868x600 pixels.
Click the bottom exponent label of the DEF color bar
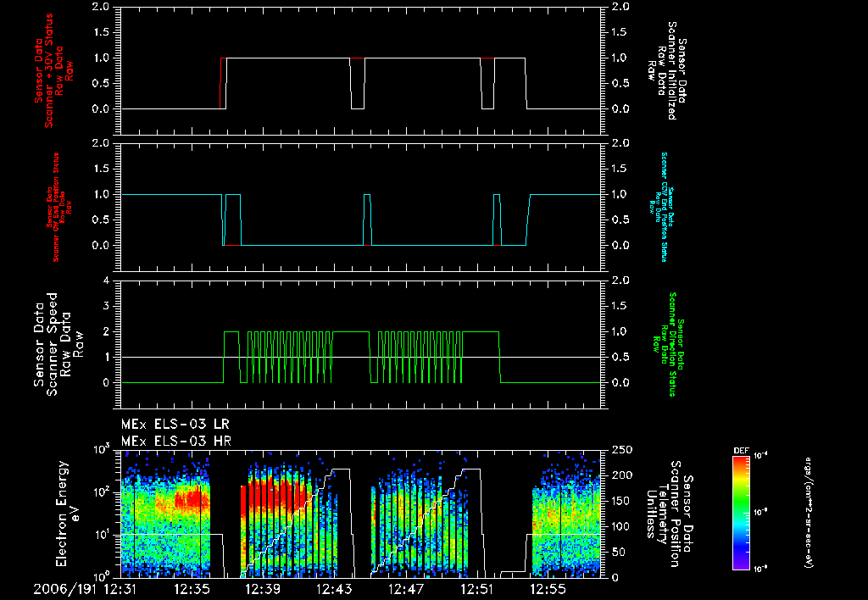(761, 569)
